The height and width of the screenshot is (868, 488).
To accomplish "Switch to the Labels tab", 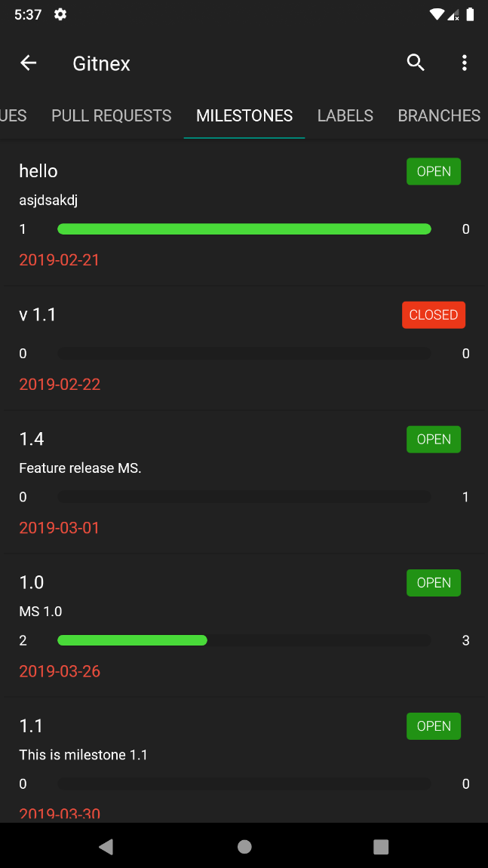I will coord(345,115).
